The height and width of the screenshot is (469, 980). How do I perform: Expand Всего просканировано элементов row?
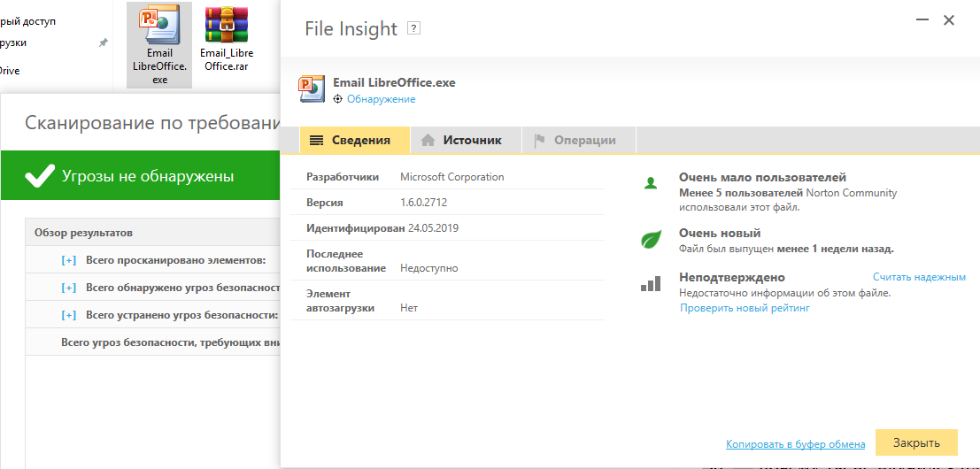click(x=69, y=260)
